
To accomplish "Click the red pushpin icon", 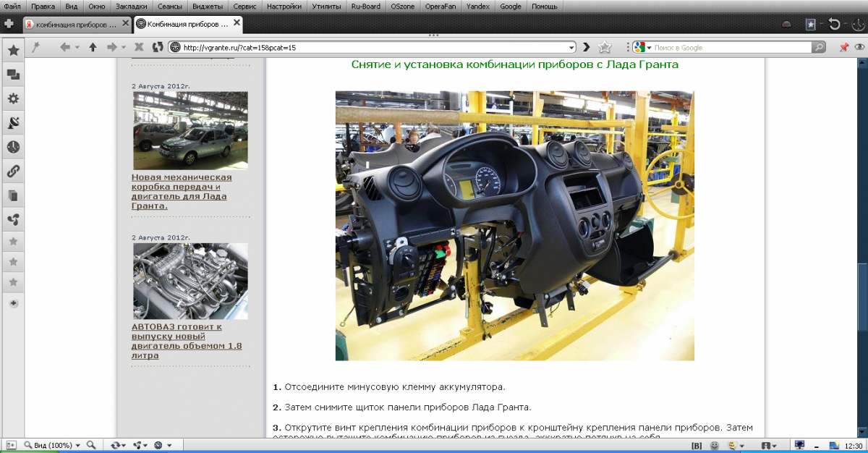I will (843, 48).
